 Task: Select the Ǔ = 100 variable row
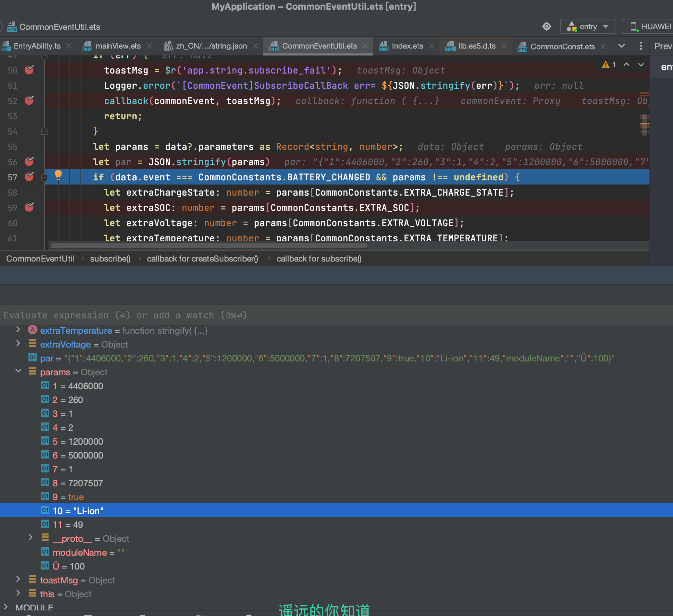tap(336, 566)
